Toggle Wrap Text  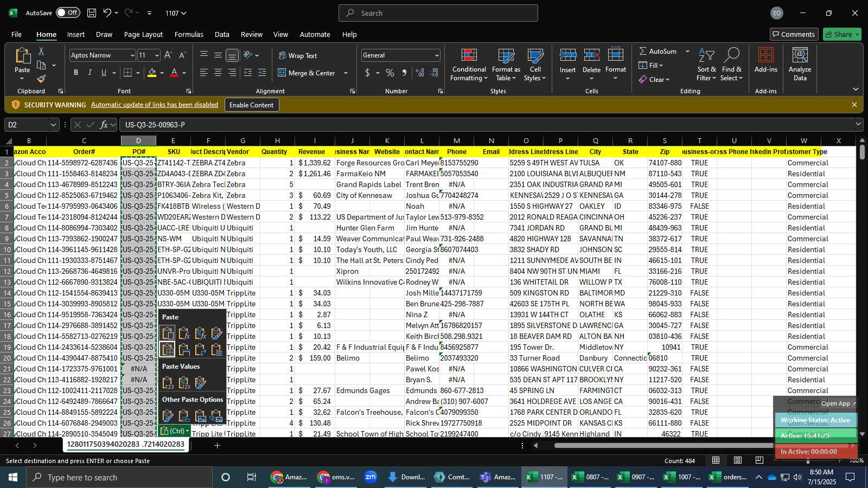click(x=297, y=55)
